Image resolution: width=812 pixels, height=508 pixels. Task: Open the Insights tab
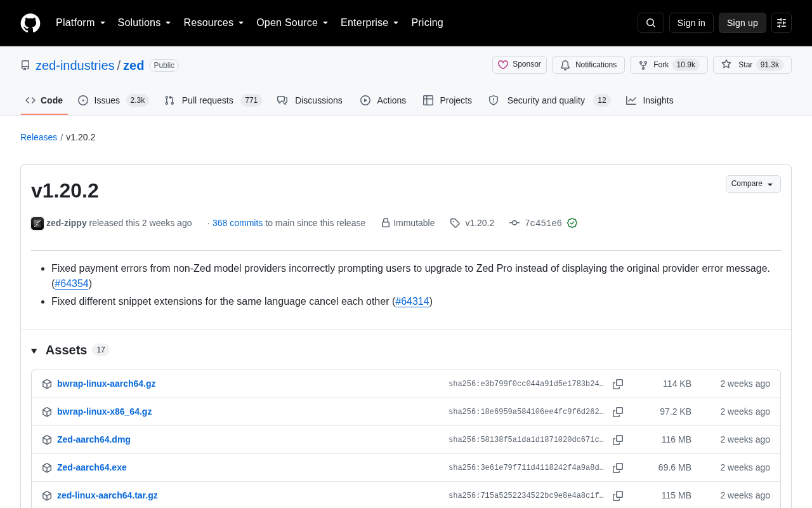click(650, 100)
